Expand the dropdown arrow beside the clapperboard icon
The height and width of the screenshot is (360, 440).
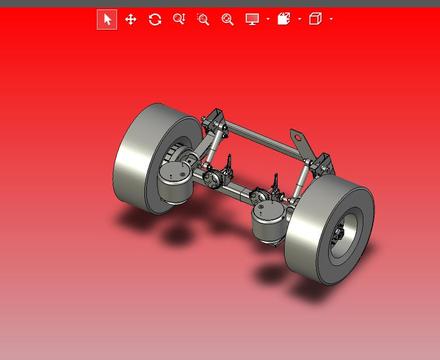299,19
